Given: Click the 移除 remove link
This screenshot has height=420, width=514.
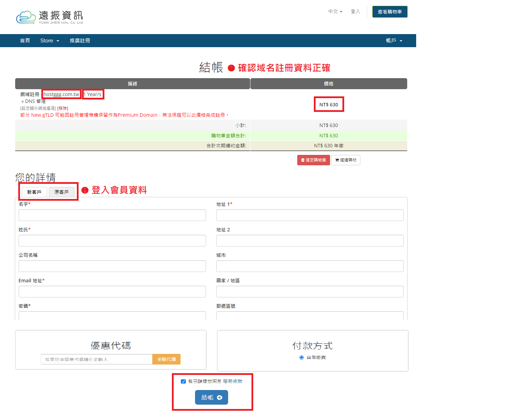Looking at the screenshot, I should 63,108.
